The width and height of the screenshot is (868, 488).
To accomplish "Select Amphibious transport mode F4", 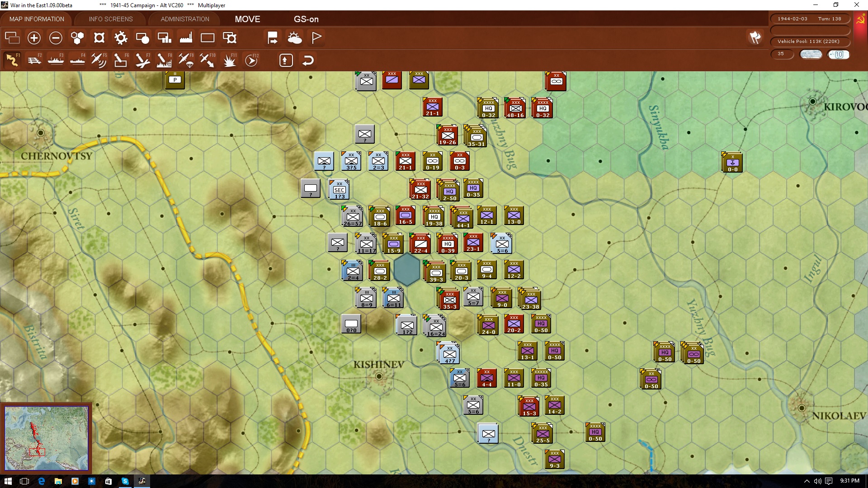I will pyautogui.click(x=78, y=60).
